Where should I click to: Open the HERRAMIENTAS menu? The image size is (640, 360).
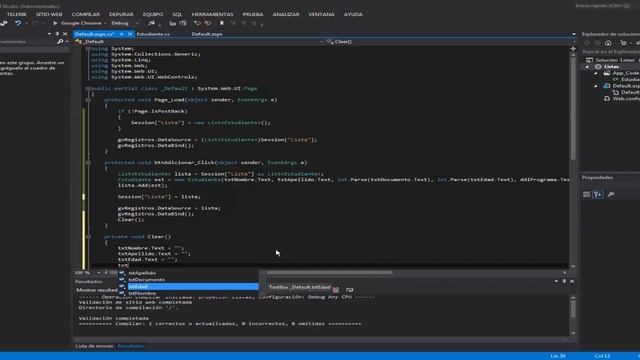coord(212,14)
